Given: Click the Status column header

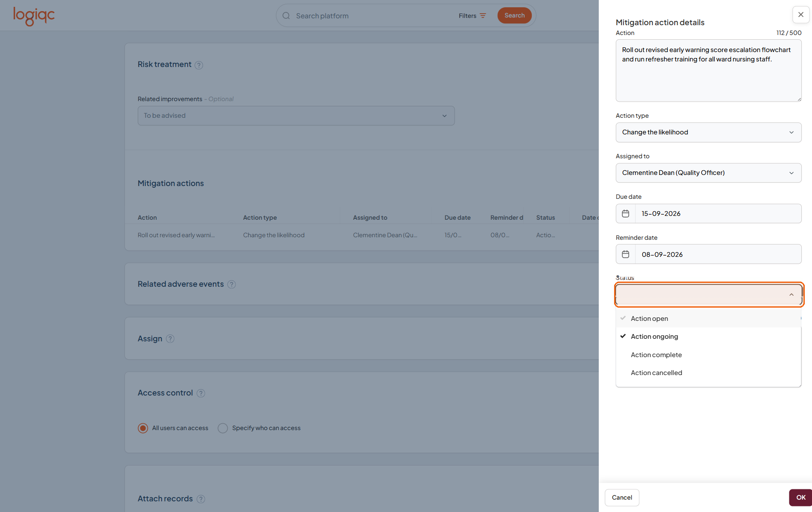Looking at the screenshot, I should coord(545,218).
